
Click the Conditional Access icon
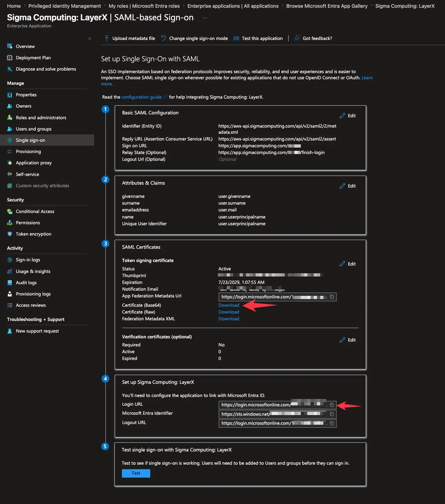10,211
